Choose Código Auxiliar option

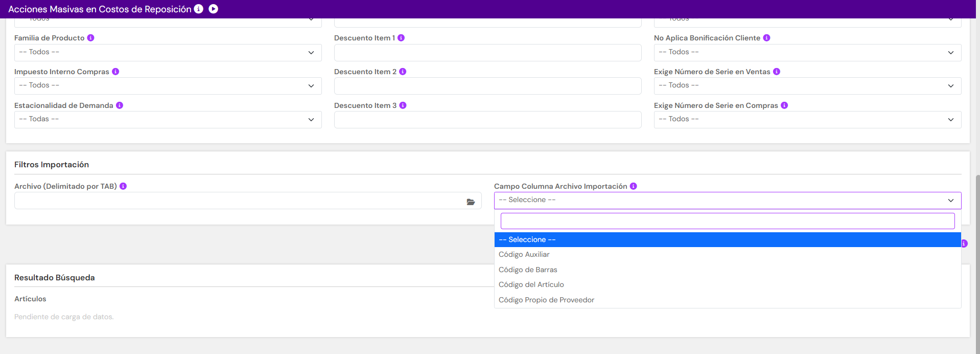coord(728,255)
